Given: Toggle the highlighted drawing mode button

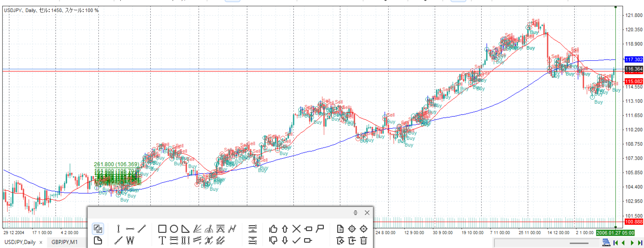Looking at the screenshot, I should click(98, 229).
